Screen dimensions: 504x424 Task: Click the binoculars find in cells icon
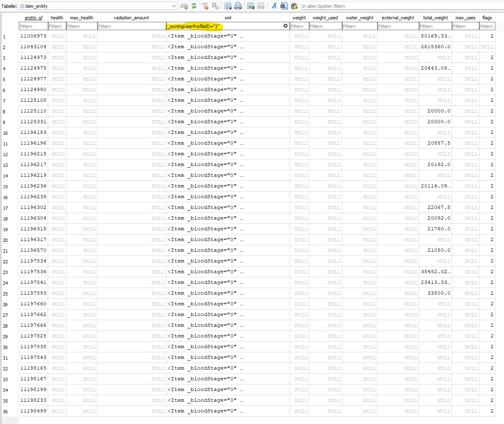pyautogui.click(x=284, y=6)
